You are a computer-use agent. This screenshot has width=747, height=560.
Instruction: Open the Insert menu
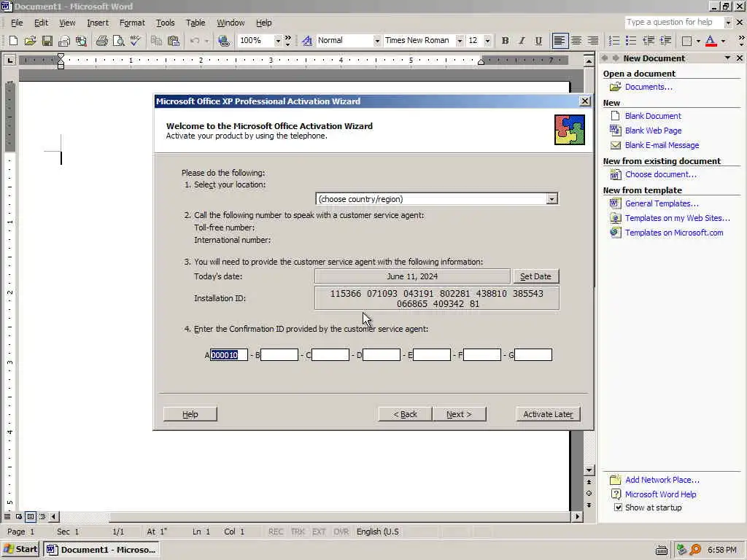98,23
